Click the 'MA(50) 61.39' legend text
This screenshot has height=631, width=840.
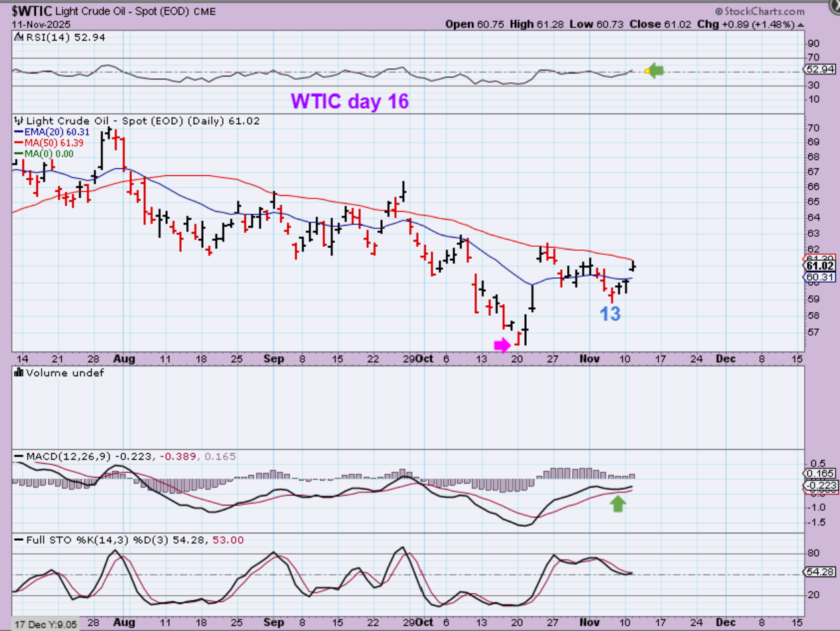pos(53,143)
